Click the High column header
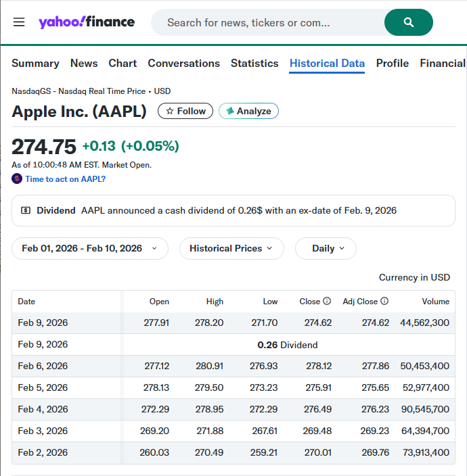Viewport: 467px width, 476px height. pos(215,302)
